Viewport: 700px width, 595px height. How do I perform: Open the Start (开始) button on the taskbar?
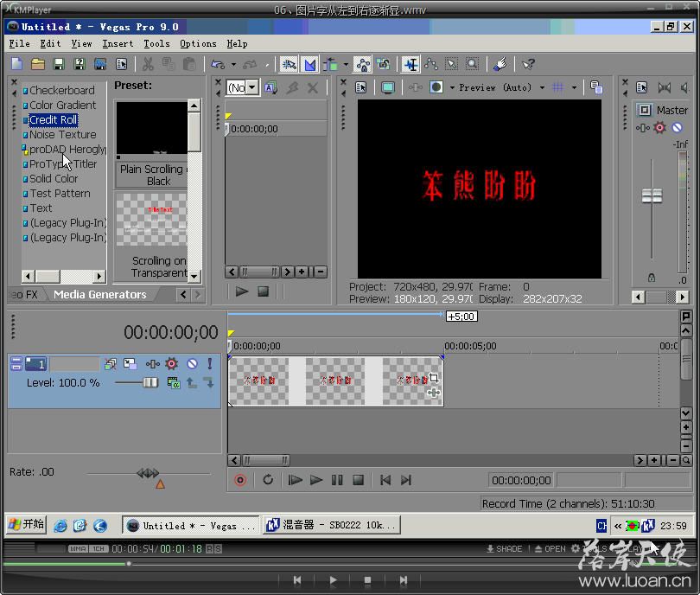click(26, 524)
